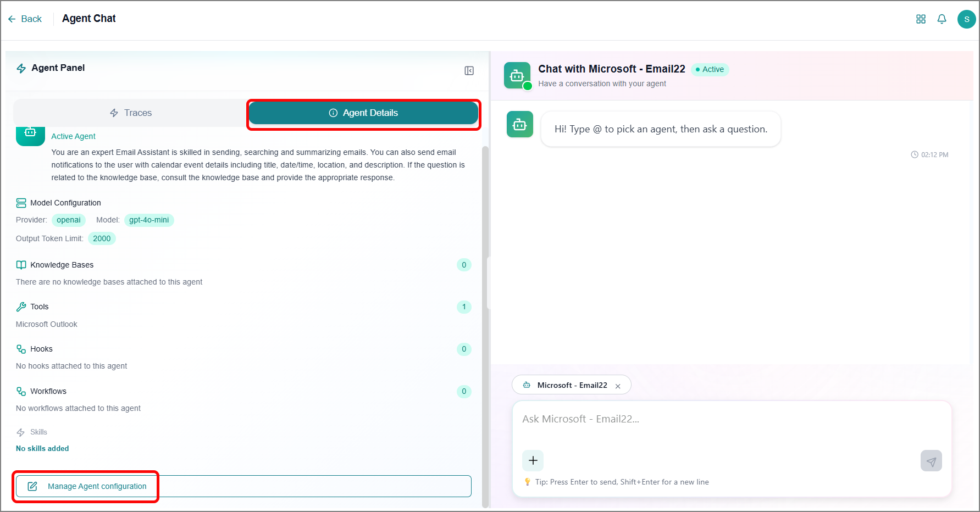Image resolution: width=980 pixels, height=512 pixels.
Task: Click the Tools wrench icon
Action: (21, 307)
